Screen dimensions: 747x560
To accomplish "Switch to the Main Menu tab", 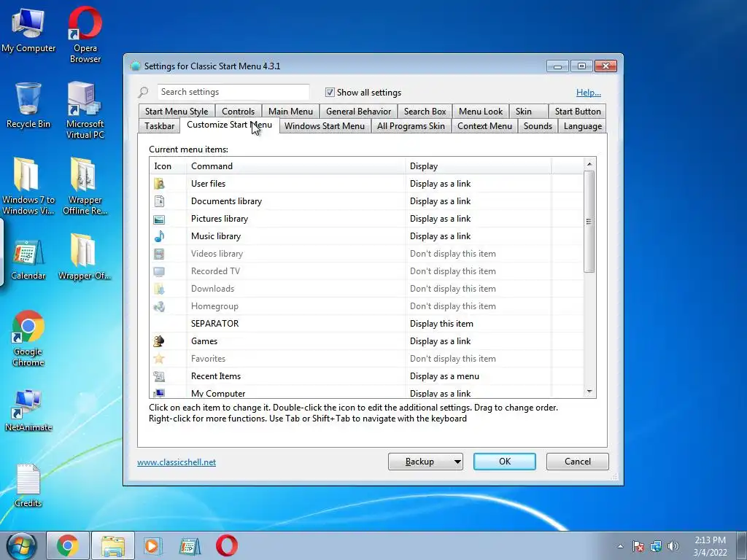I will tap(290, 112).
